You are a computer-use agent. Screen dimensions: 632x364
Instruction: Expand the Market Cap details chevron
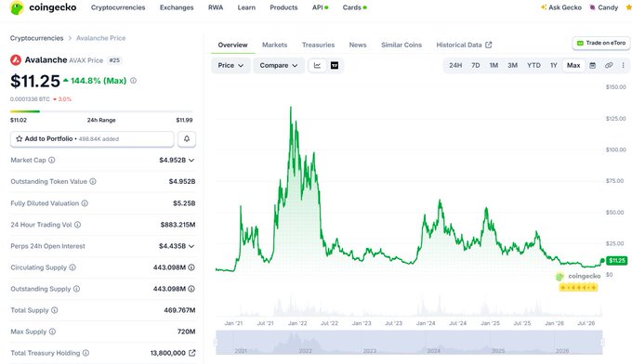tap(191, 161)
